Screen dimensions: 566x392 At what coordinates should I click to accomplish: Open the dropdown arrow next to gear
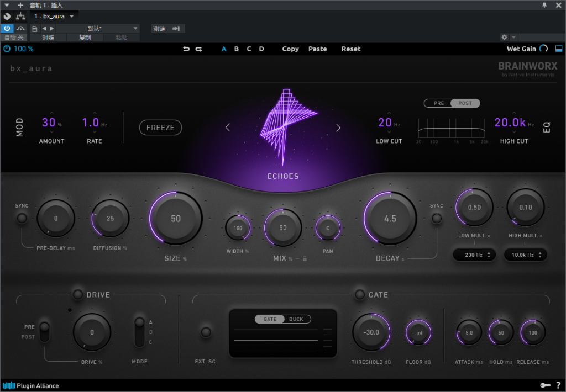[x=513, y=37]
